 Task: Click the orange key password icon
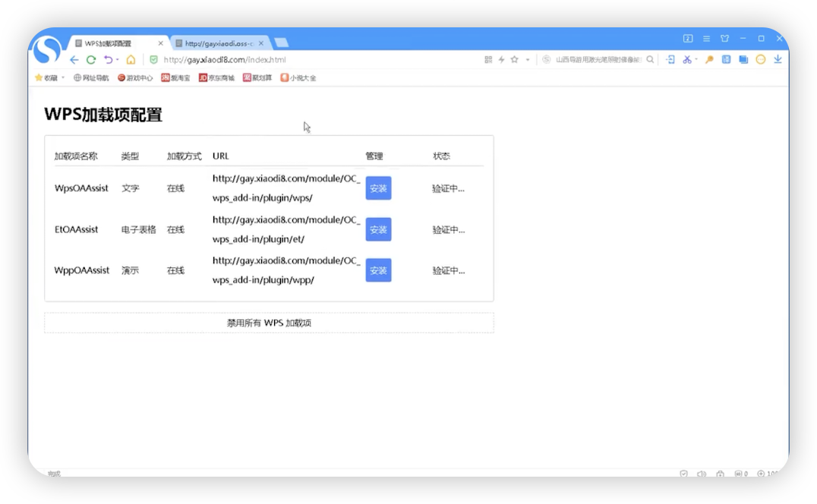[x=709, y=60]
